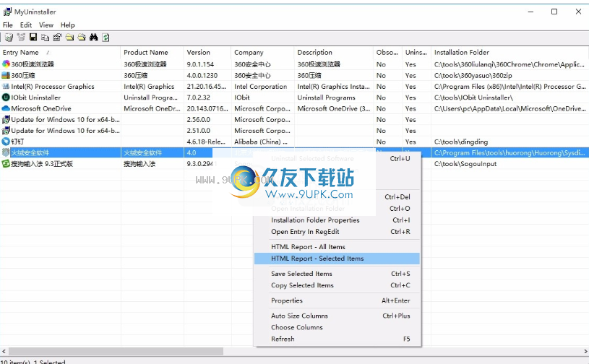Click the Uninstall Programs description cell
The image size is (589, 364).
[x=326, y=97]
